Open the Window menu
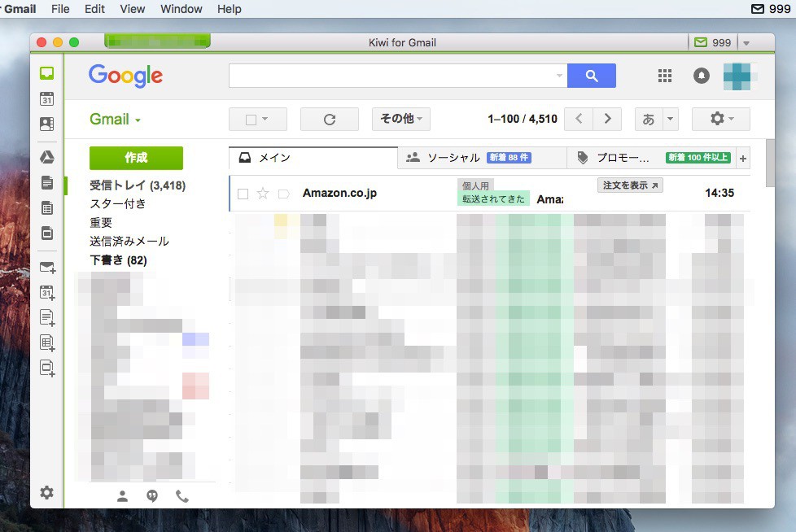The height and width of the screenshot is (532, 796). point(182,9)
